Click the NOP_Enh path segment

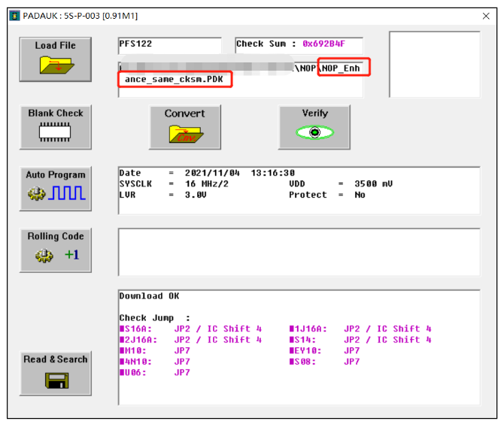click(x=343, y=68)
